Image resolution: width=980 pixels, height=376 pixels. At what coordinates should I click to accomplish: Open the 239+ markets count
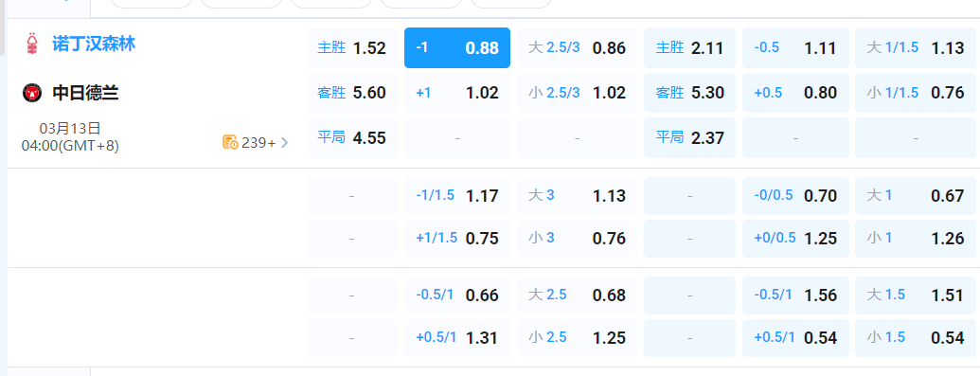258,143
